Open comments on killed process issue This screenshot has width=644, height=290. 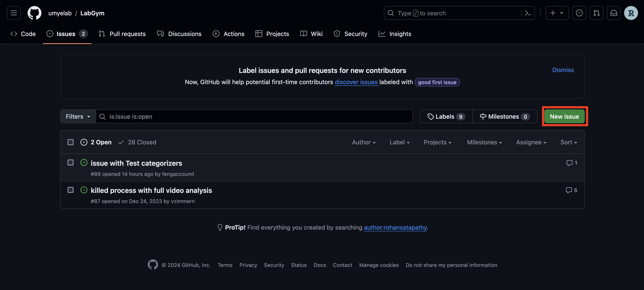571,190
